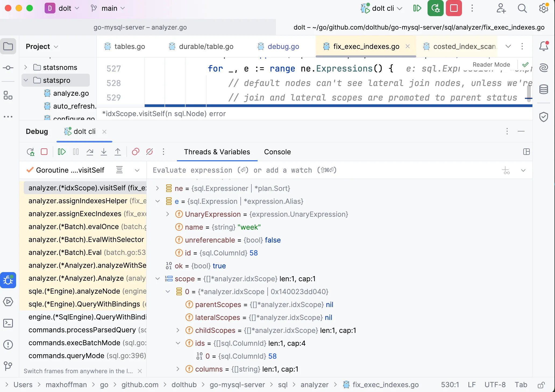Open the debug.go editor tab

tap(283, 47)
